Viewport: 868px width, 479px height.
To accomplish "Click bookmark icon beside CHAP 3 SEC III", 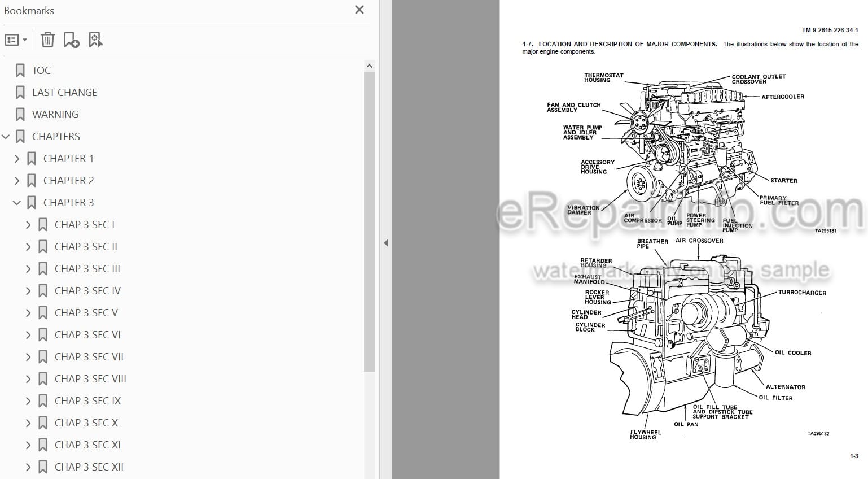I will tap(43, 269).
